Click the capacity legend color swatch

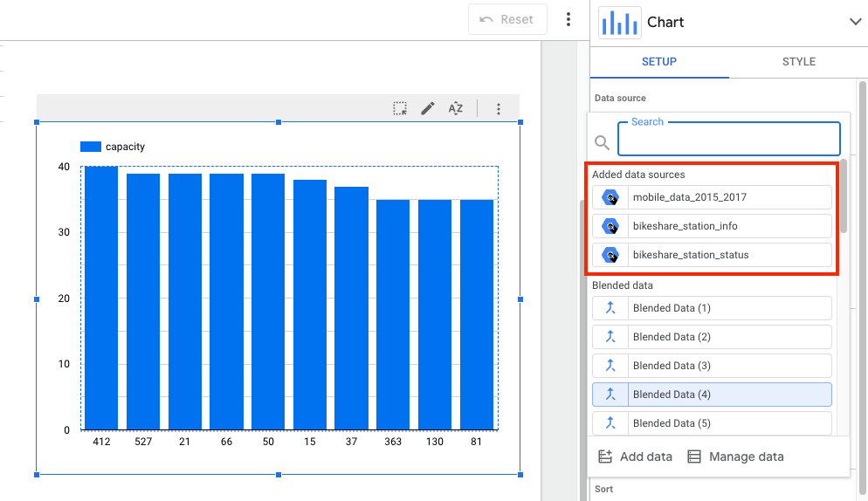coord(91,147)
